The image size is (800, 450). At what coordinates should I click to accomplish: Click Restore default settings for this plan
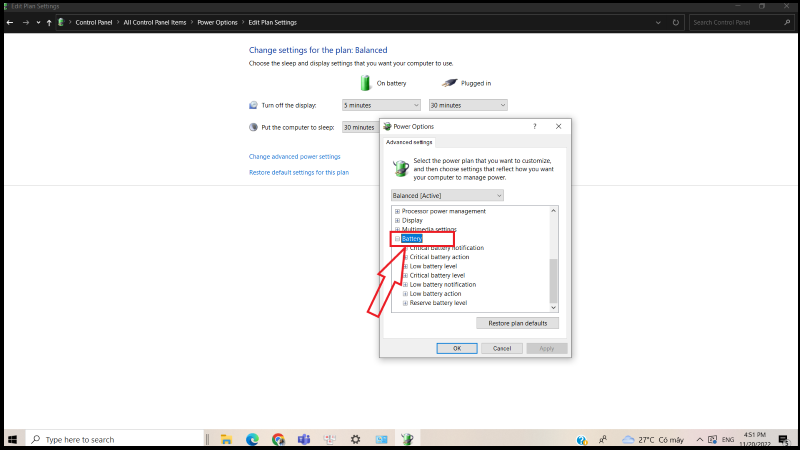click(299, 172)
